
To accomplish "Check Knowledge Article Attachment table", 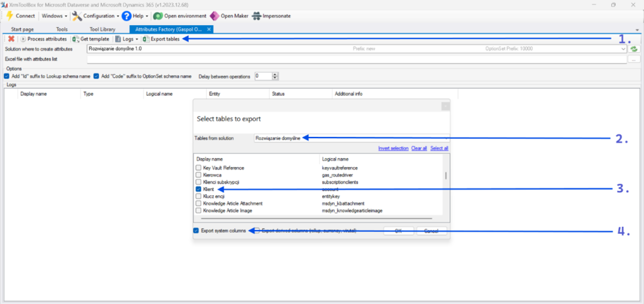I will click(199, 204).
